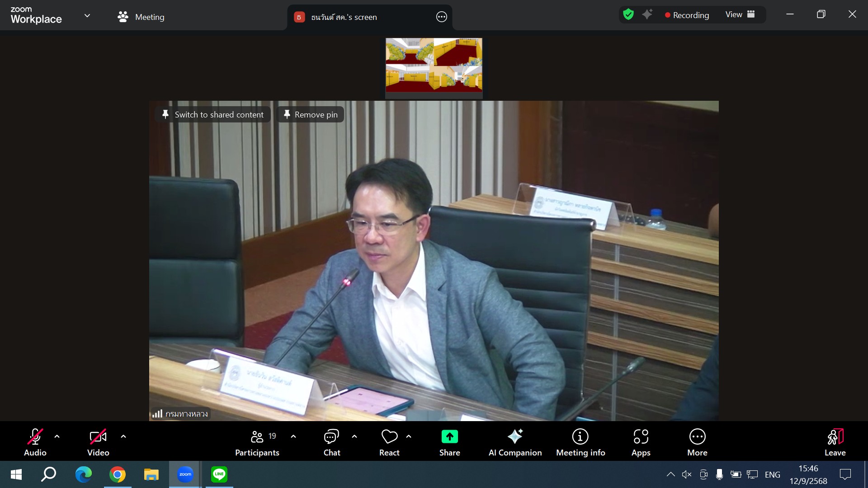Click the green encryption shield icon
Screen dimensions: 868x488
point(628,14)
